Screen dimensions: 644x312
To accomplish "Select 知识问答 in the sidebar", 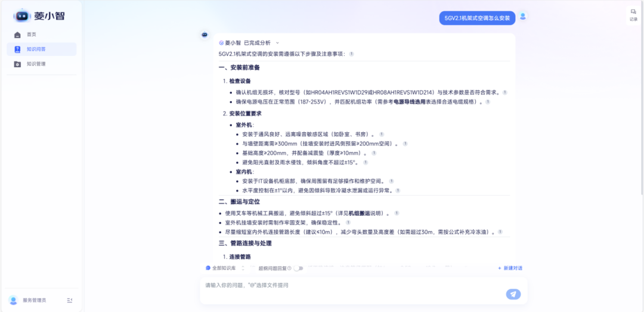I will click(36, 49).
